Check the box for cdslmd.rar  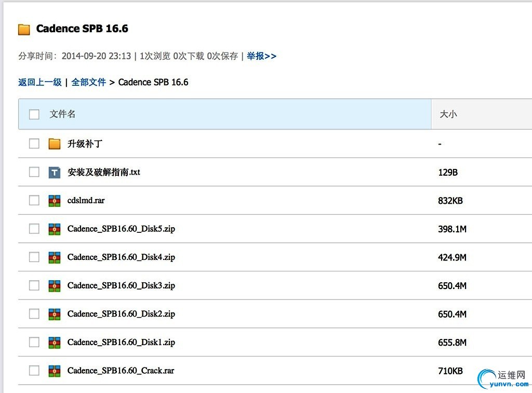[34, 201]
